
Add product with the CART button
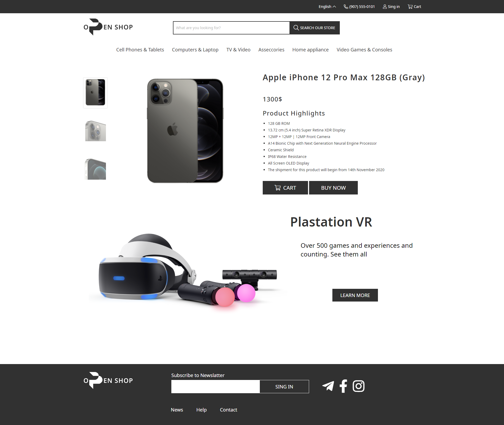[285, 188]
